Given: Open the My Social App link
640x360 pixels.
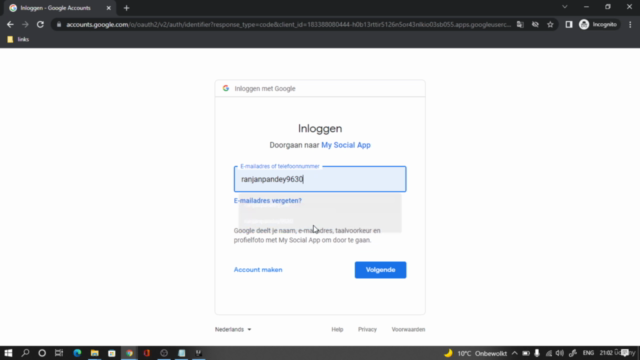Looking at the screenshot, I should click(346, 145).
